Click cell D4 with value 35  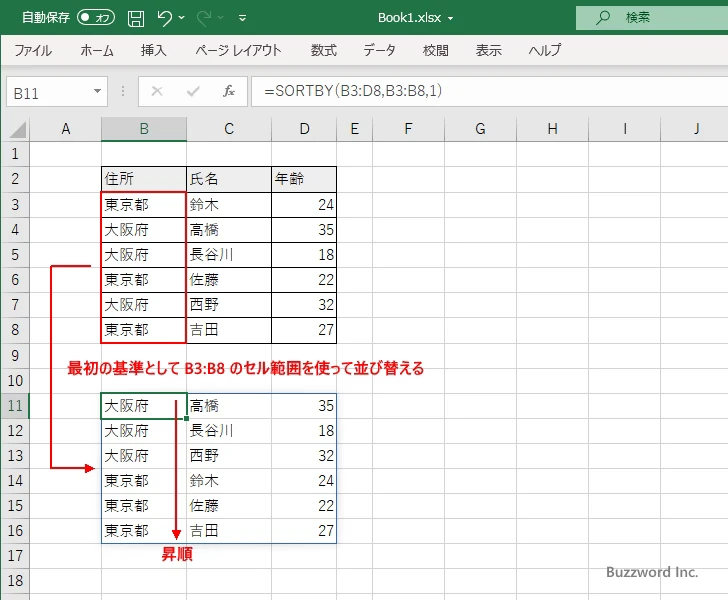coord(304,230)
